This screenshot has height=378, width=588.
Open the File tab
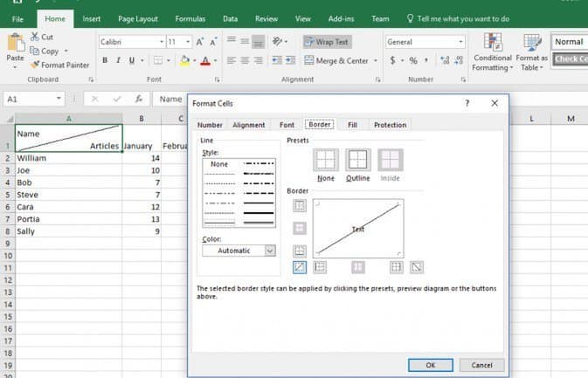click(x=17, y=18)
